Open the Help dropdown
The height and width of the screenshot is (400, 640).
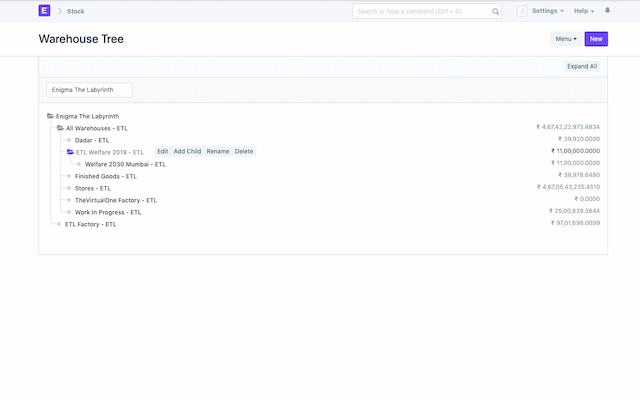click(583, 11)
